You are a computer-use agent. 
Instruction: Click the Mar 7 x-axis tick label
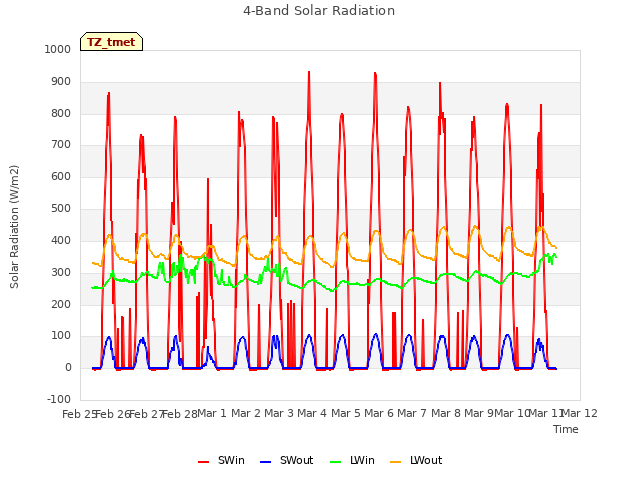(x=412, y=414)
